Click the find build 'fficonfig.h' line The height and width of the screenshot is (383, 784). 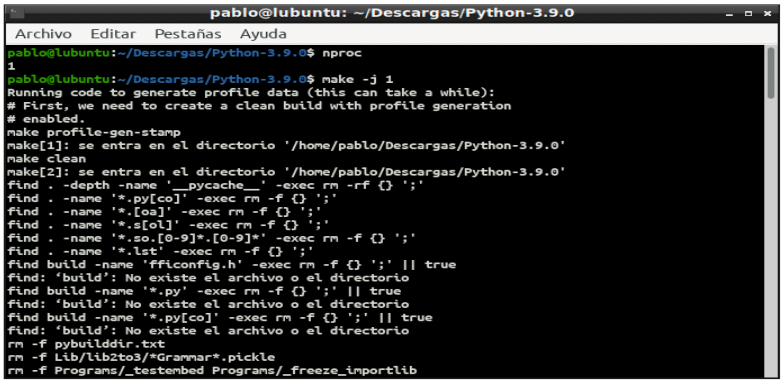[x=232, y=264]
